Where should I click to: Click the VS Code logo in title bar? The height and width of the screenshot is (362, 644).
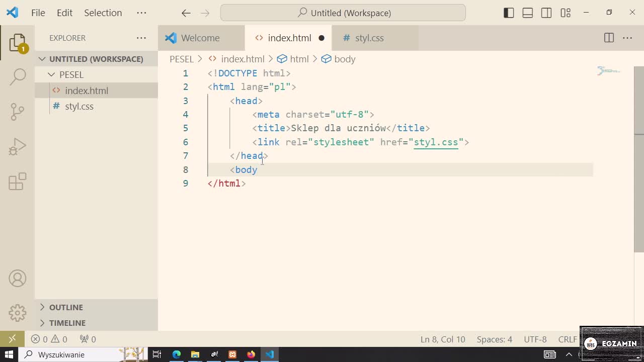pos(13,13)
